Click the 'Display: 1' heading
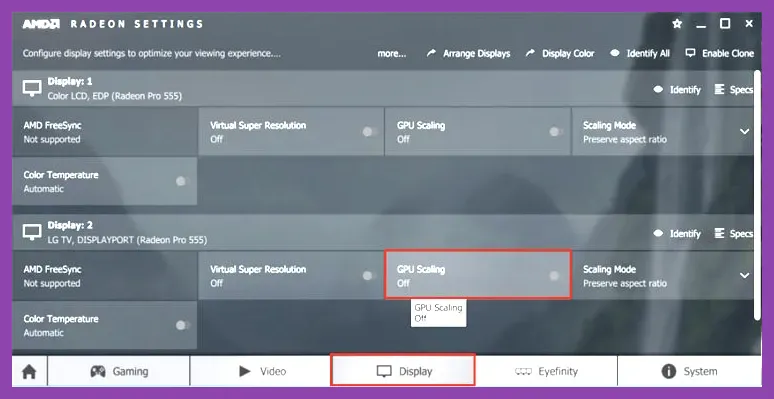The width and height of the screenshot is (774, 399). (x=70, y=81)
